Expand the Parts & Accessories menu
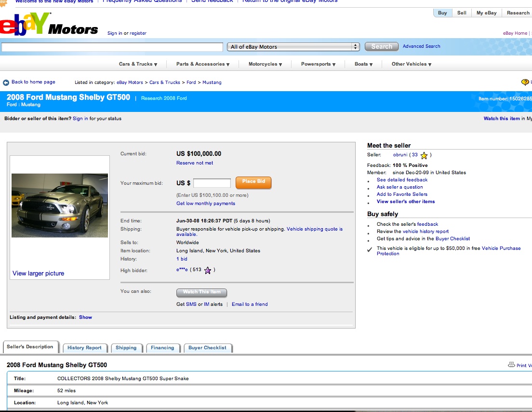The image size is (532, 412). pyautogui.click(x=202, y=64)
